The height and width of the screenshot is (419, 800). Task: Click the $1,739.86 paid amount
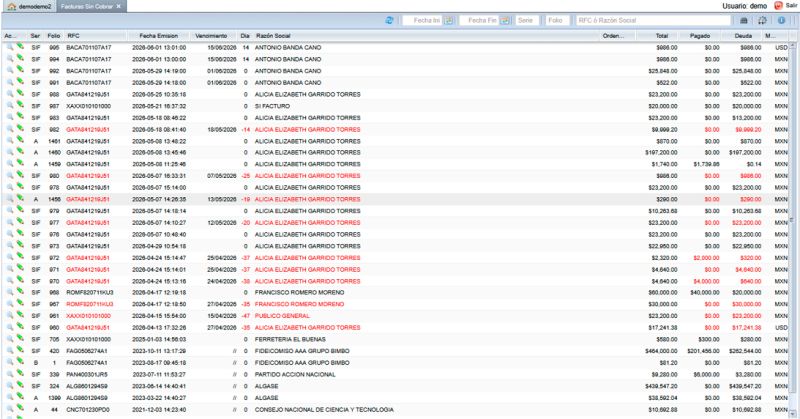click(706, 164)
